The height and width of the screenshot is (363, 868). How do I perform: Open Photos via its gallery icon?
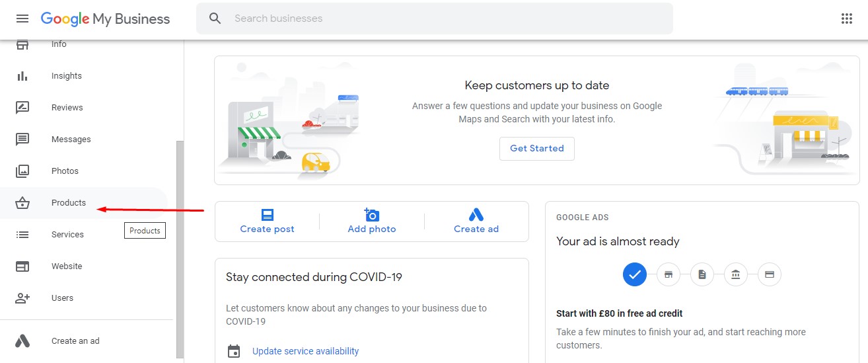[22, 171]
